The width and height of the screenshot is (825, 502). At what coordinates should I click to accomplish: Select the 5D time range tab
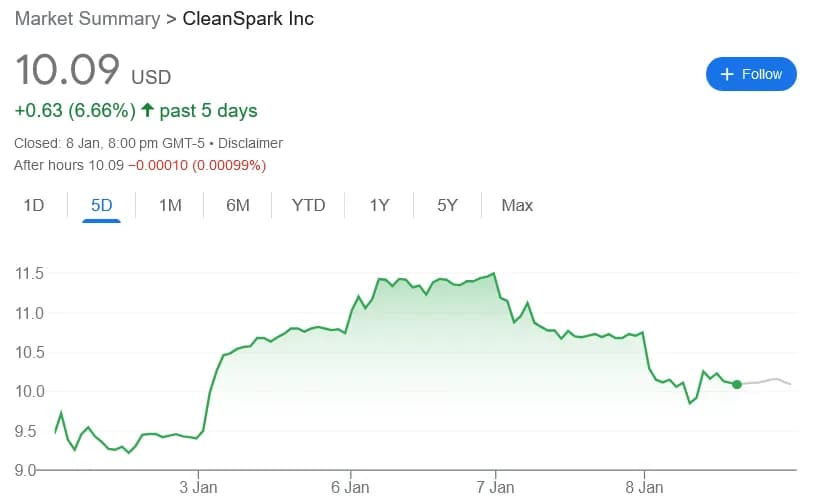click(101, 205)
